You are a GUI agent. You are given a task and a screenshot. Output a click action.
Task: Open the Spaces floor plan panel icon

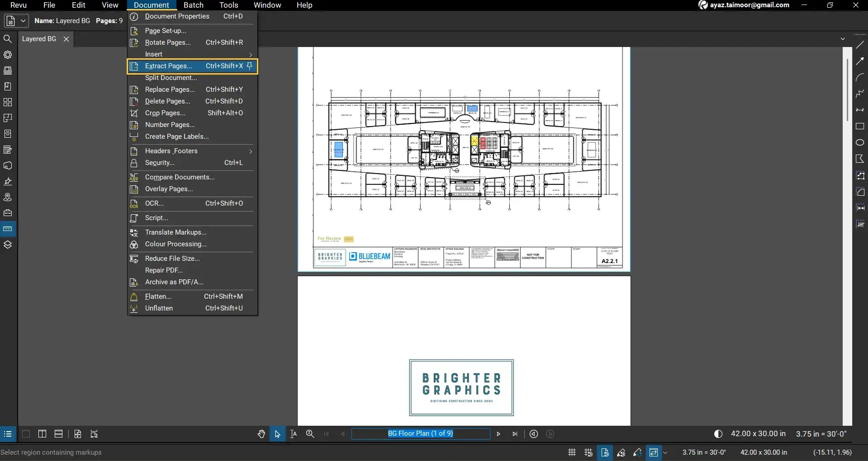(8, 118)
